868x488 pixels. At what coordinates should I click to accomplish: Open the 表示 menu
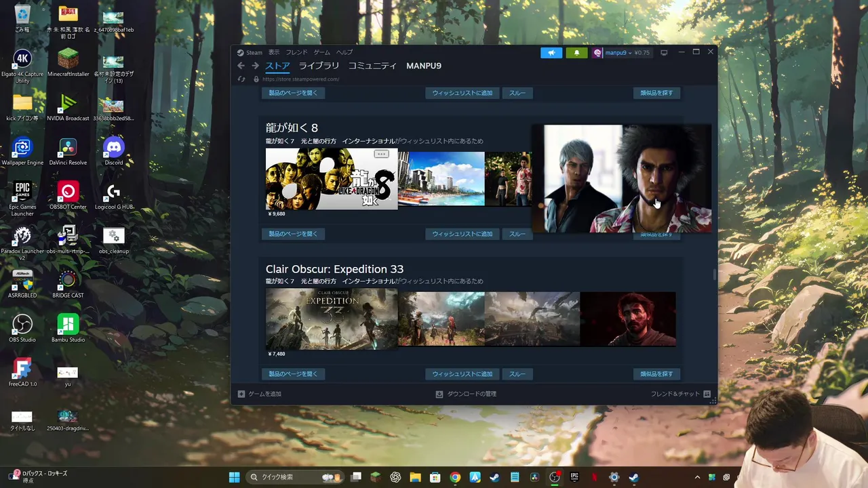(273, 52)
